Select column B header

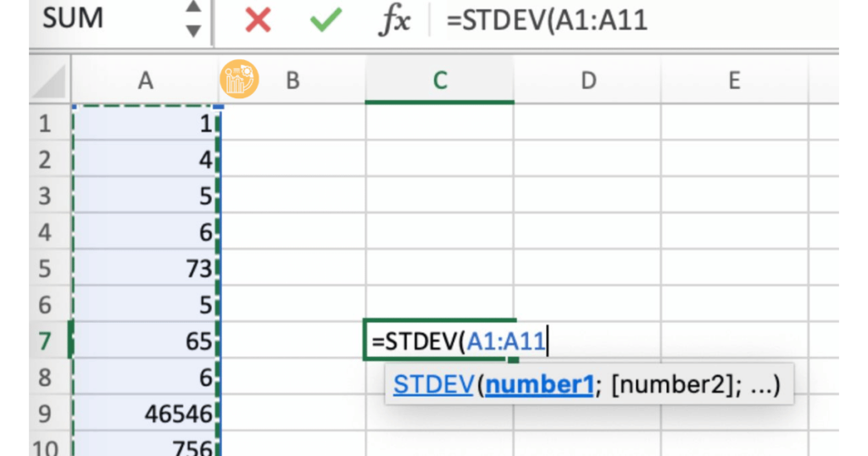click(292, 81)
